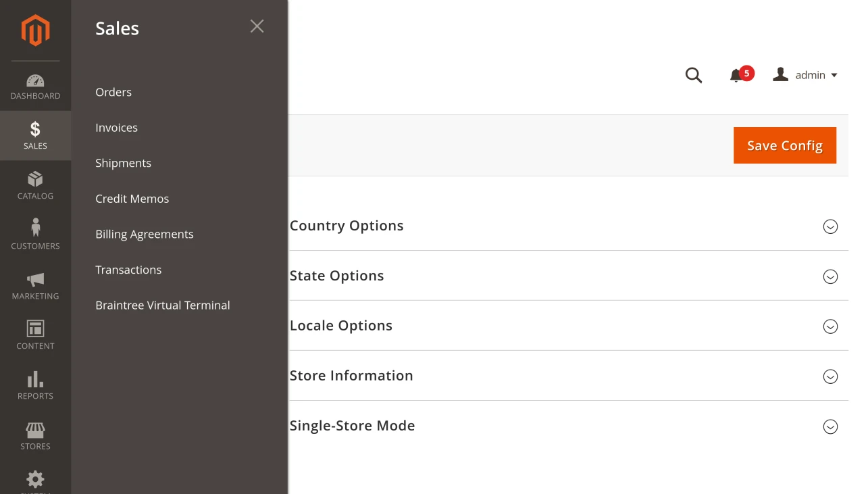
Task: Open the admin account dropdown
Action: click(x=805, y=75)
